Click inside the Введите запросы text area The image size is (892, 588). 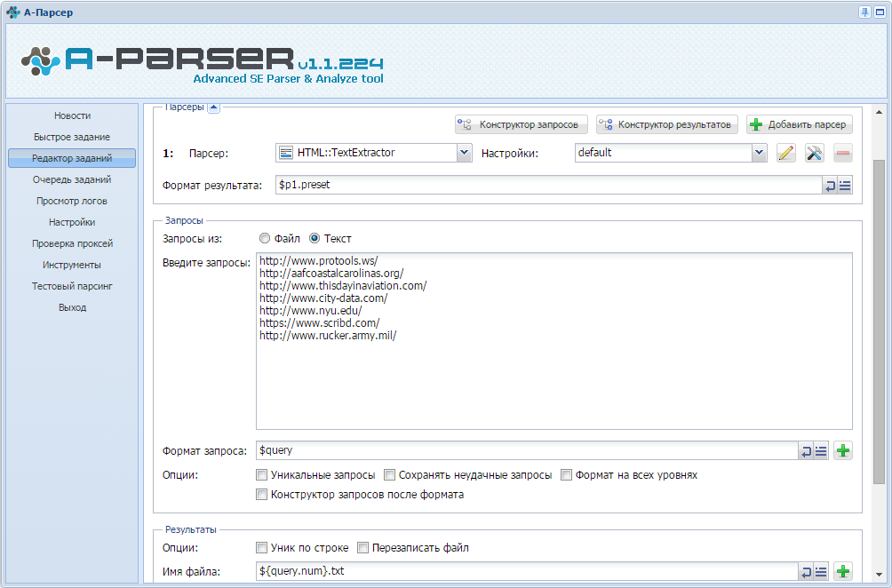click(554, 341)
